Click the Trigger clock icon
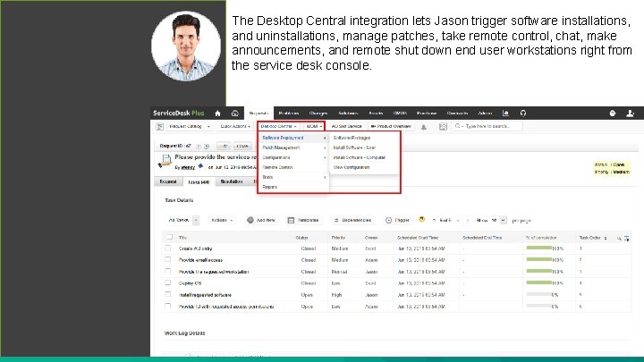 [388, 221]
